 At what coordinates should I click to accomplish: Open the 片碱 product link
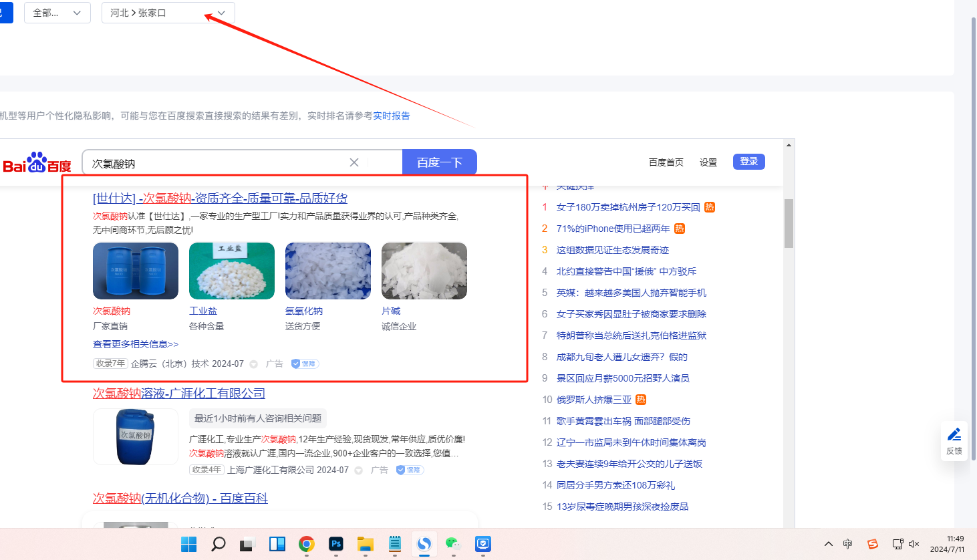pyautogui.click(x=391, y=311)
